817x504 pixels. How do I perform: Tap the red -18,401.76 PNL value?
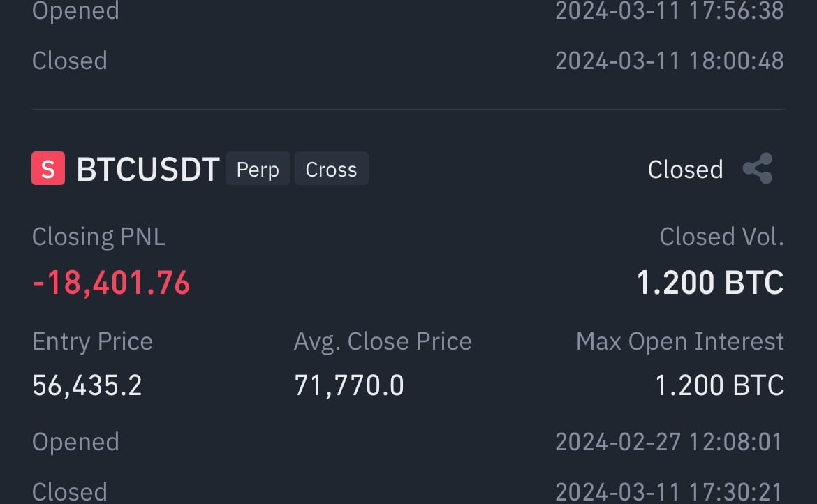click(111, 283)
